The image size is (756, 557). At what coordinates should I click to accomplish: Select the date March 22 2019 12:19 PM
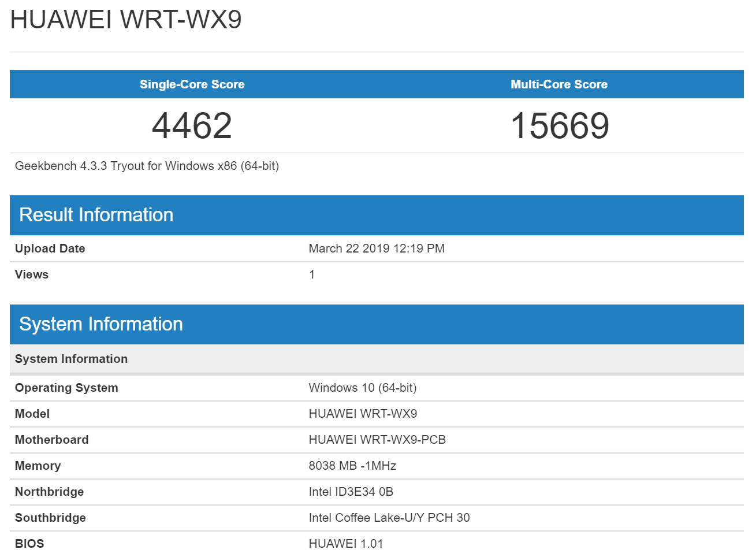coord(377,248)
